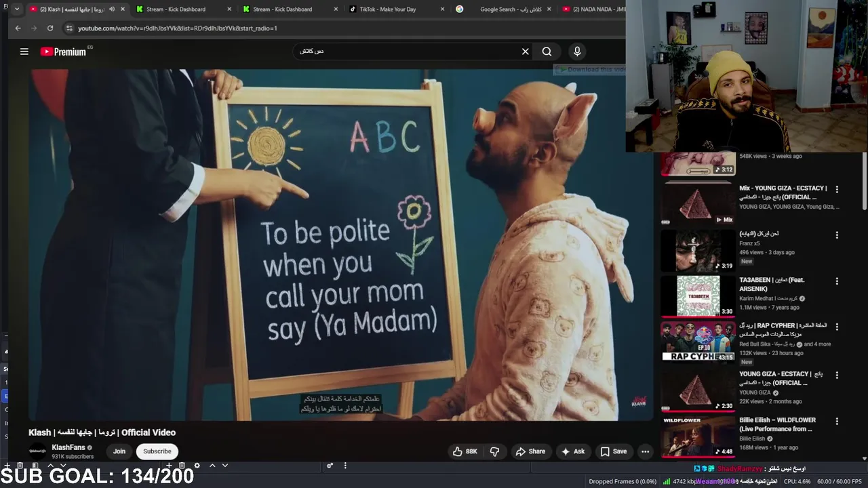
Task: Dislike the Klash video
Action: tap(495, 451)
